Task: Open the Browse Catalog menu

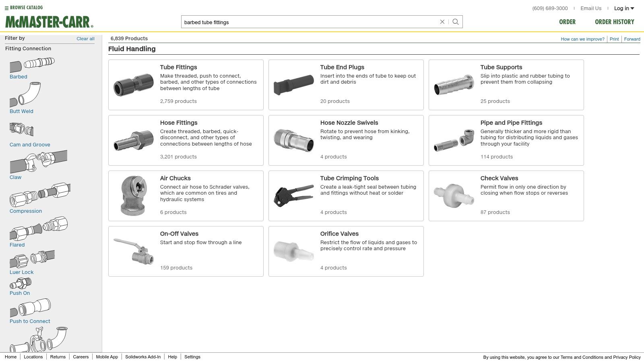Action: click(x=24, y=8)
